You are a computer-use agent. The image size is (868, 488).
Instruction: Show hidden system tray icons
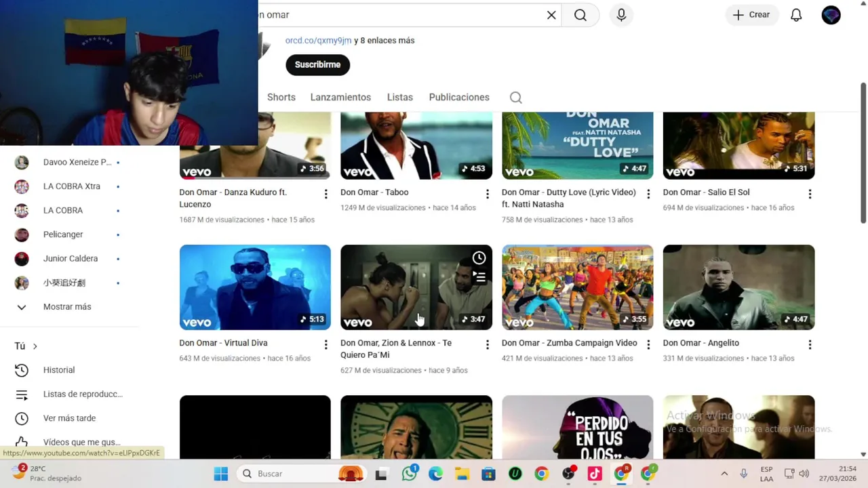[x=724, y=474]
